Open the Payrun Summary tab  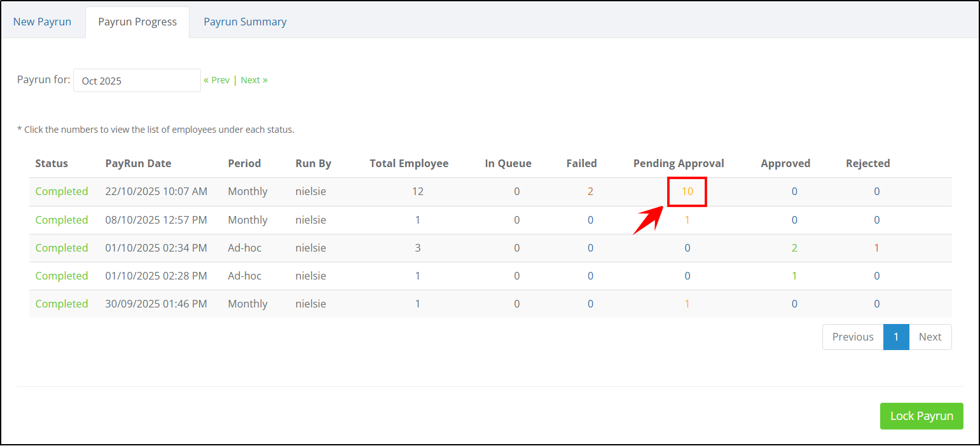click(245, 22)
